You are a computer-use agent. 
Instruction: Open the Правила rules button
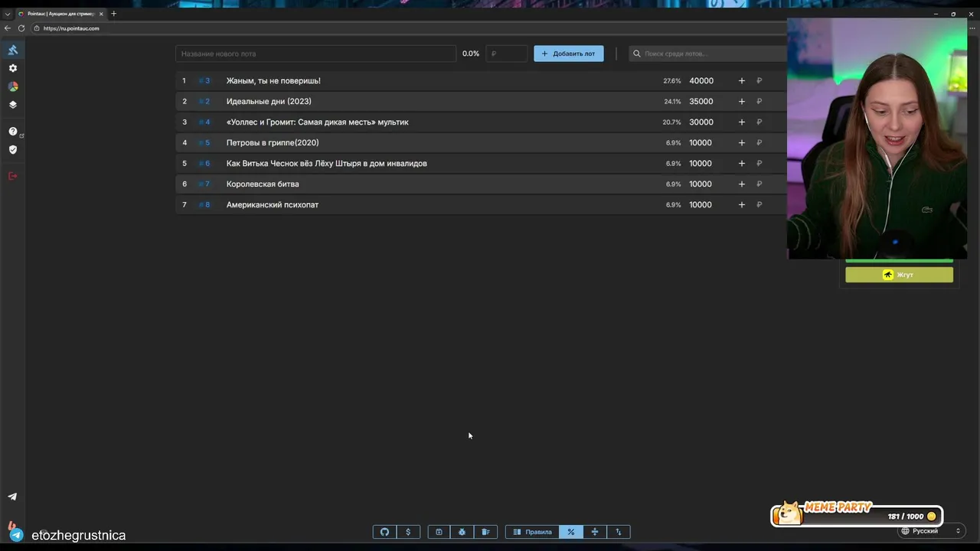(x=532, y=532)
